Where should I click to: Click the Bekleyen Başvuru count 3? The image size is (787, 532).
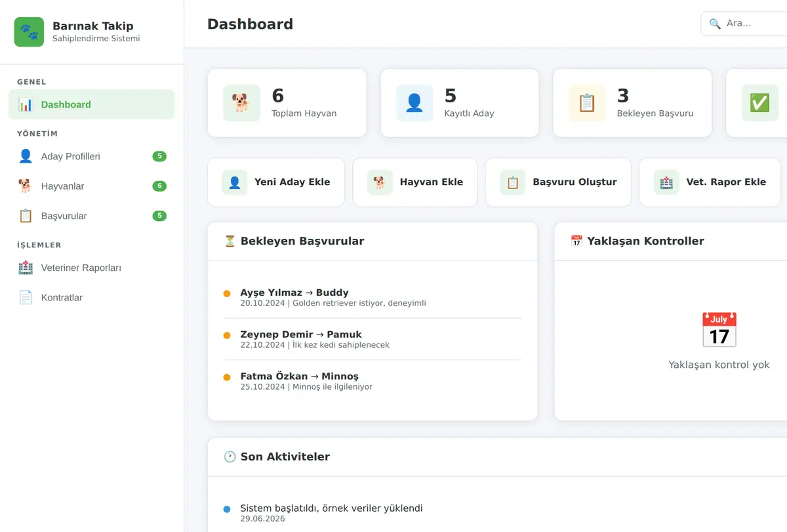(x=623, y=96)
